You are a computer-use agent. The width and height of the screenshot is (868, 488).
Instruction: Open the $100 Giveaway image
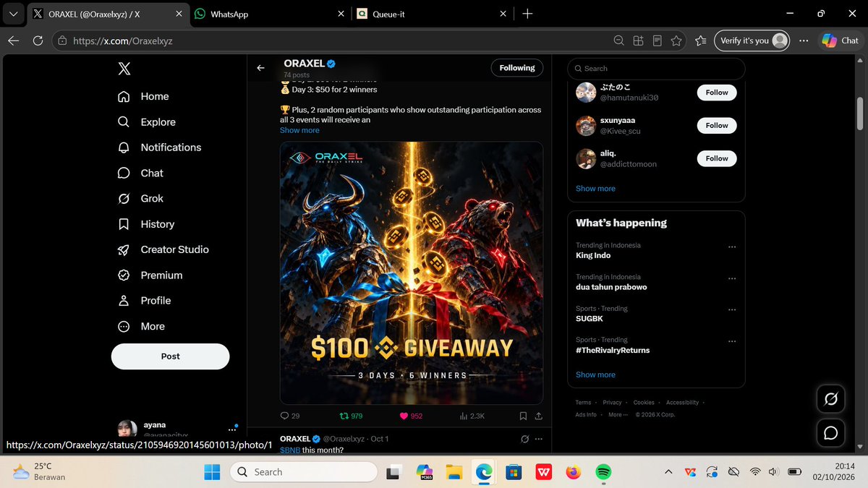(x=412, y=273)
